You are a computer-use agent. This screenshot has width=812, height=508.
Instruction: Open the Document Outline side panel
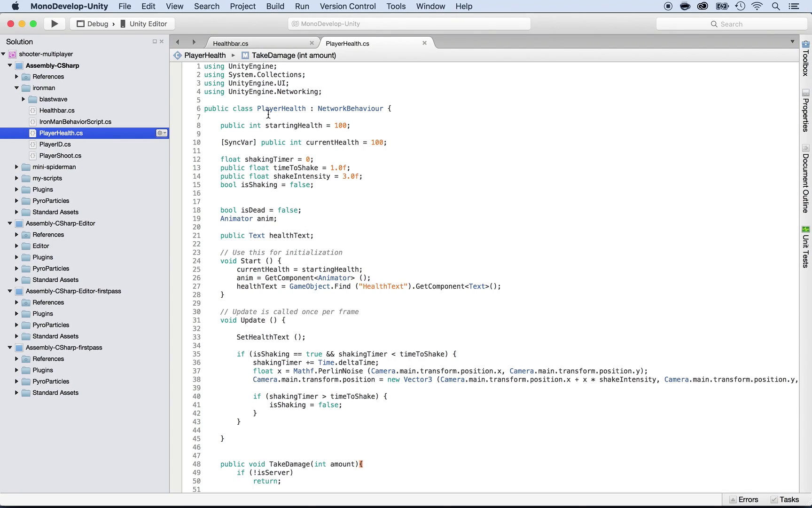tap(805, 179)
